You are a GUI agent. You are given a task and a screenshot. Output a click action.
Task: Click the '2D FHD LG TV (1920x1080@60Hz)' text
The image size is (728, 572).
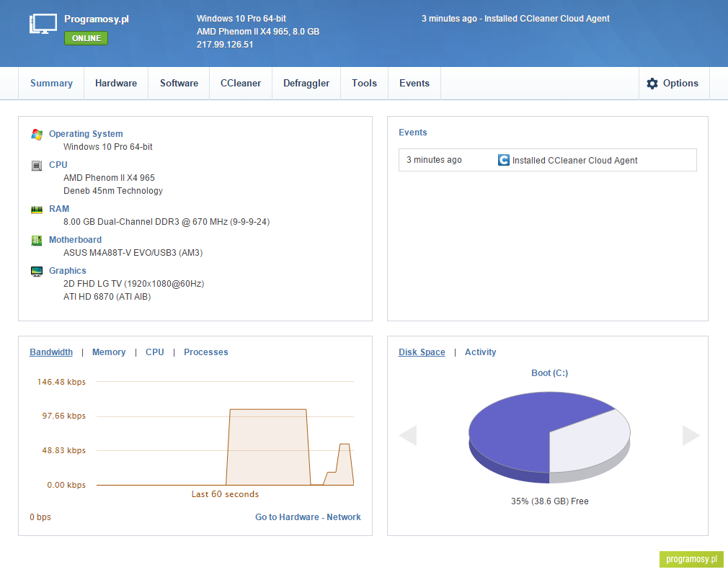[x=133, y=283]
